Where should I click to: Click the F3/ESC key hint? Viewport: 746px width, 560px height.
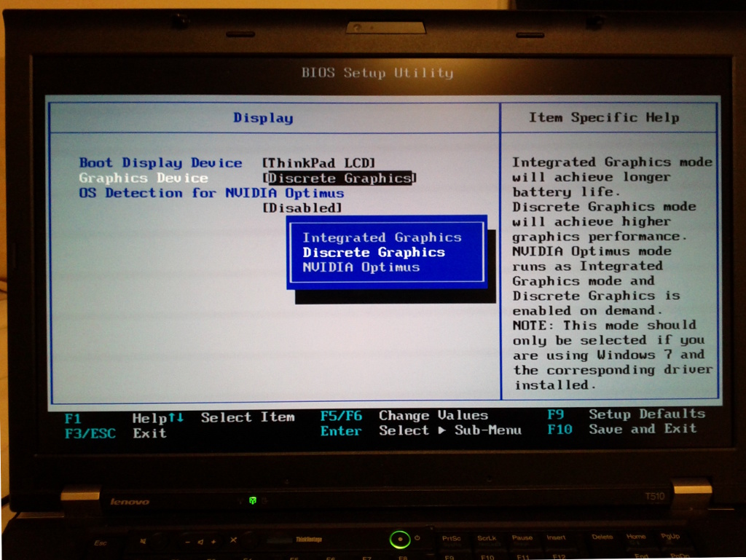tap(90, 433)
